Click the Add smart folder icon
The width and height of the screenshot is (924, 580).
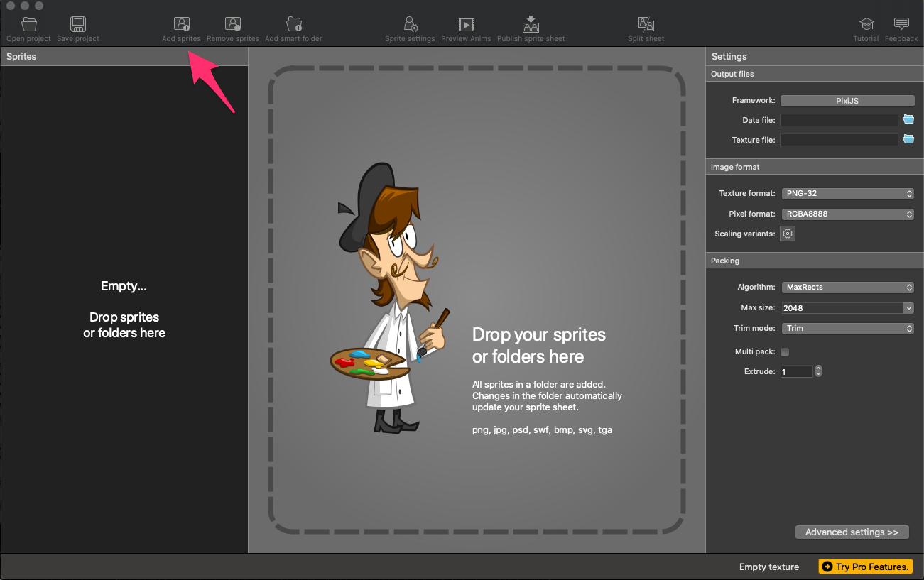pyautogui.click(x=293, y=25)
